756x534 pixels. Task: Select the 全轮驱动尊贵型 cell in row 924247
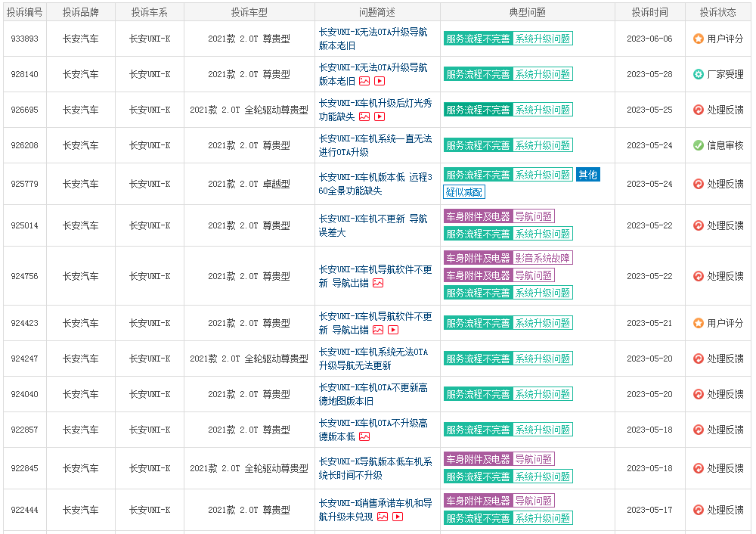tap(249, 359)
